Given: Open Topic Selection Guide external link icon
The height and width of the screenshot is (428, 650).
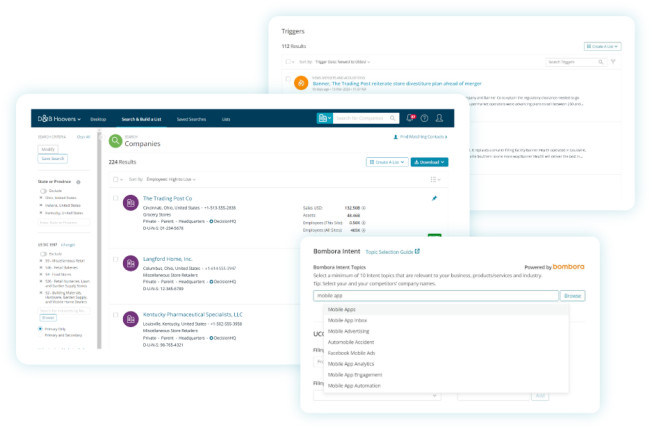Looking at the screenshot, I should [417, 251].
